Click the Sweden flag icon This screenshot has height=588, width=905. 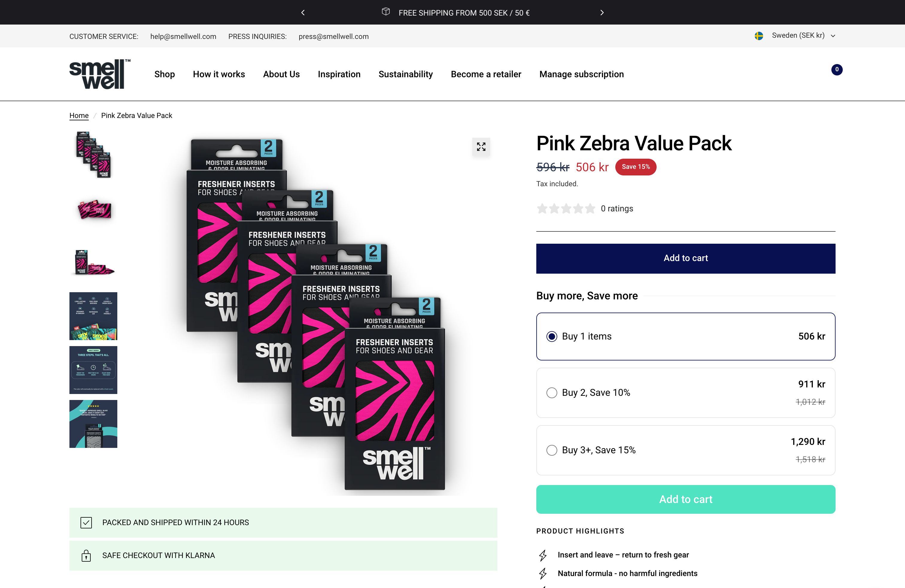759,36
